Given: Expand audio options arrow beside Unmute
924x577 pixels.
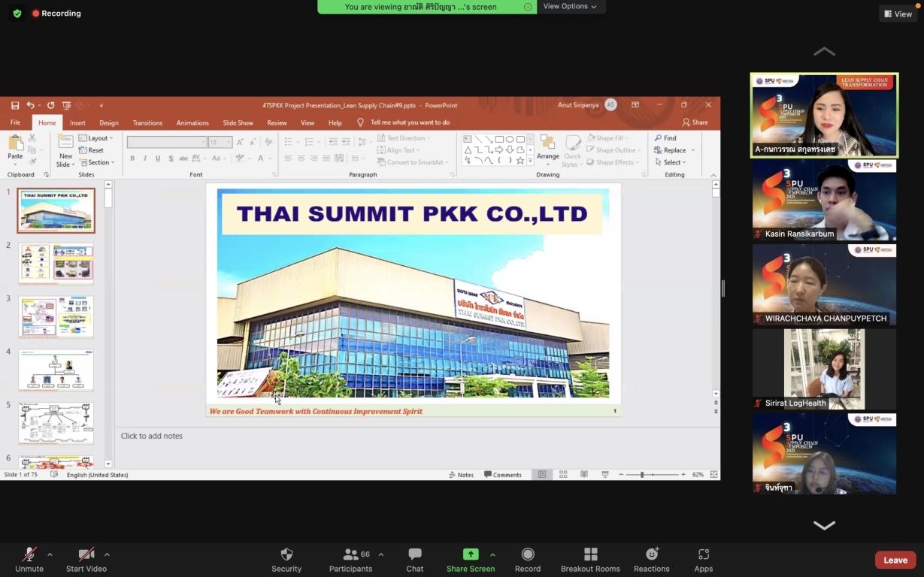Looking at the screenshot, I should (x=50, y=554).
